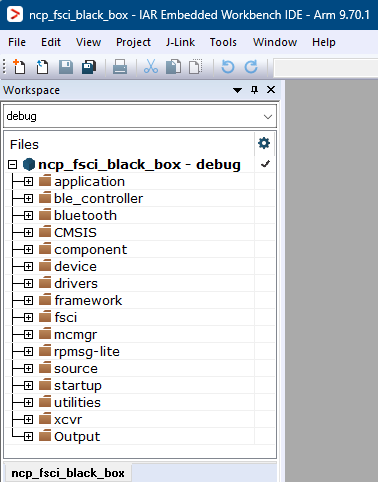This screenshot has width=378, height=482.
Task: Select the device folder name
Action: pos(75,267)
